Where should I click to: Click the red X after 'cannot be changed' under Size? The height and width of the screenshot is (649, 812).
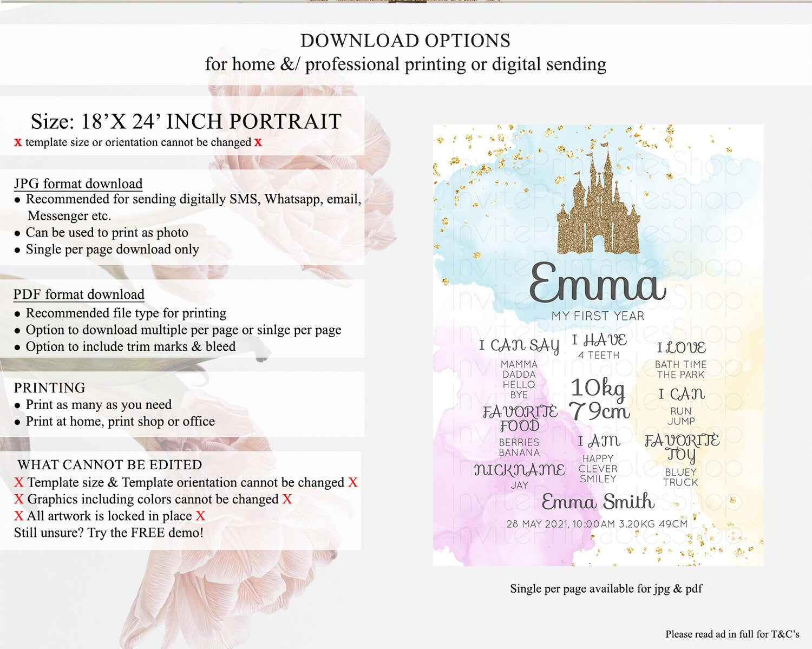pos(258,142)
